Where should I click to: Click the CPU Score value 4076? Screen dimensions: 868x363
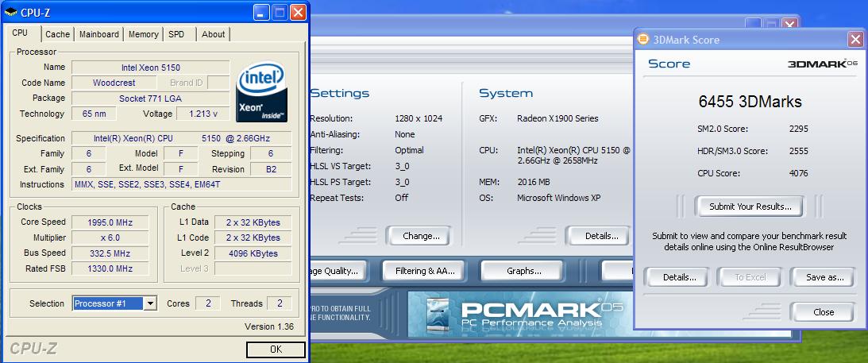point(799,173)
